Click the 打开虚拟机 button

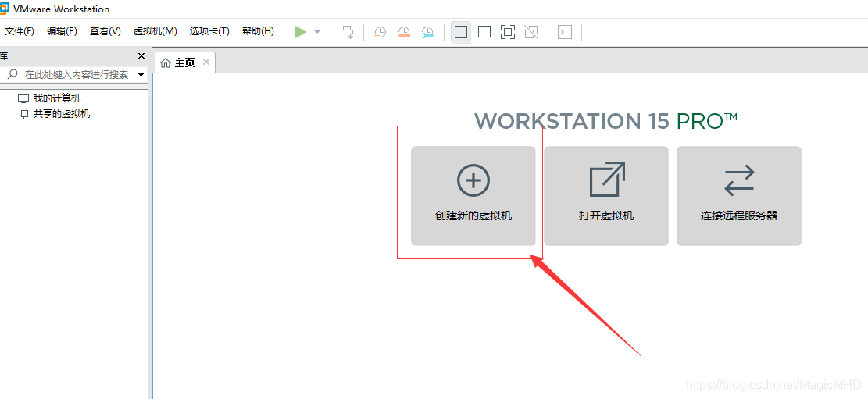(606, 196)
